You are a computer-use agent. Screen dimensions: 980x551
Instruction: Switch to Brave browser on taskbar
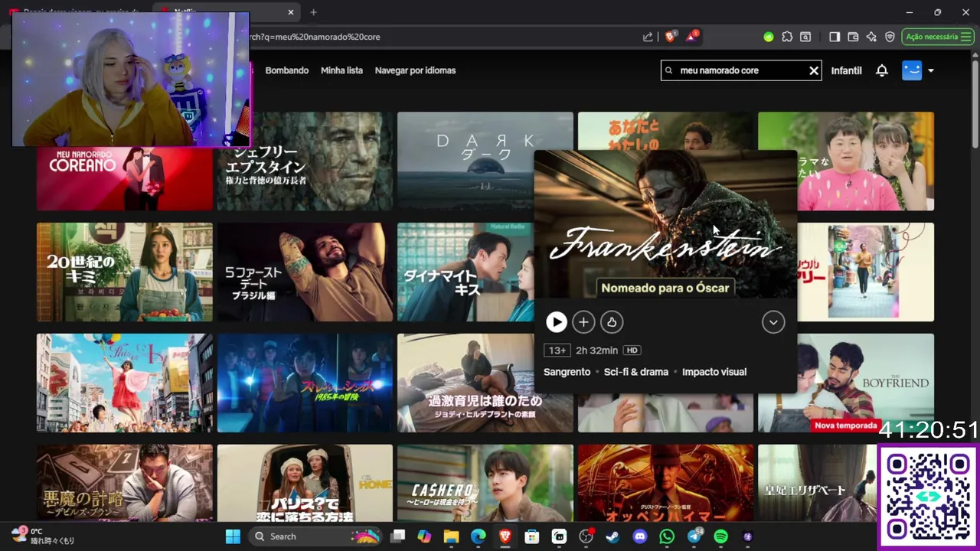[x=505, y=536]
